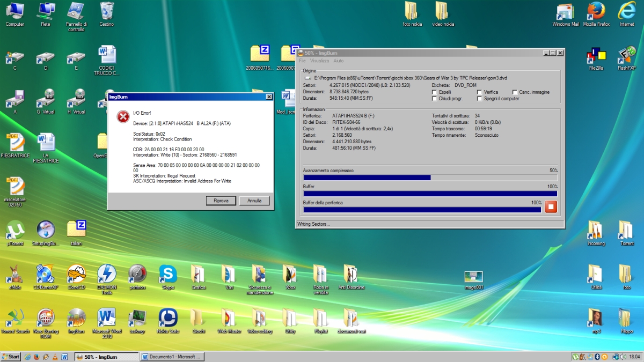
Task: Open the Incoming folder shortcut
Action: tap(596, 233)
